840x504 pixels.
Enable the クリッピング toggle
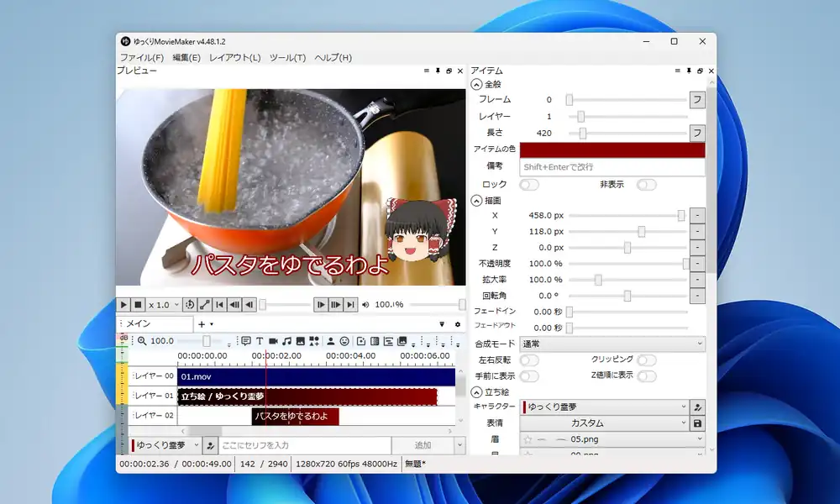(645, 359)
